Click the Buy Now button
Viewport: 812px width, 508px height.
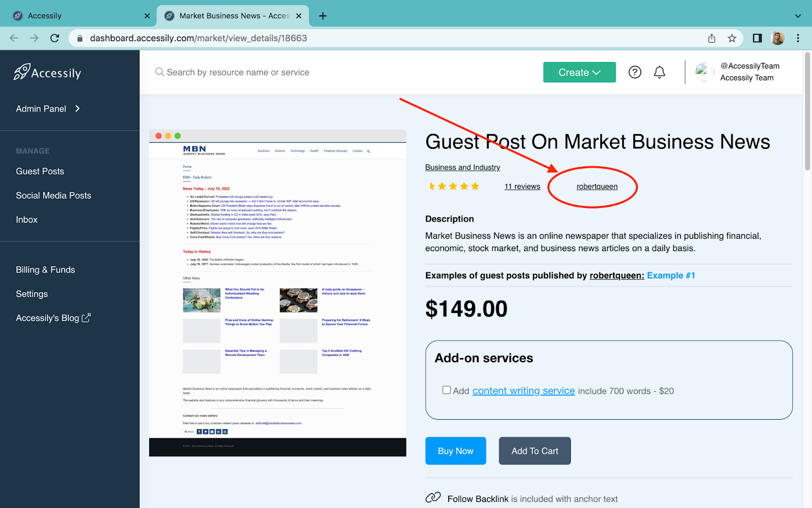(x=456, y=451)
